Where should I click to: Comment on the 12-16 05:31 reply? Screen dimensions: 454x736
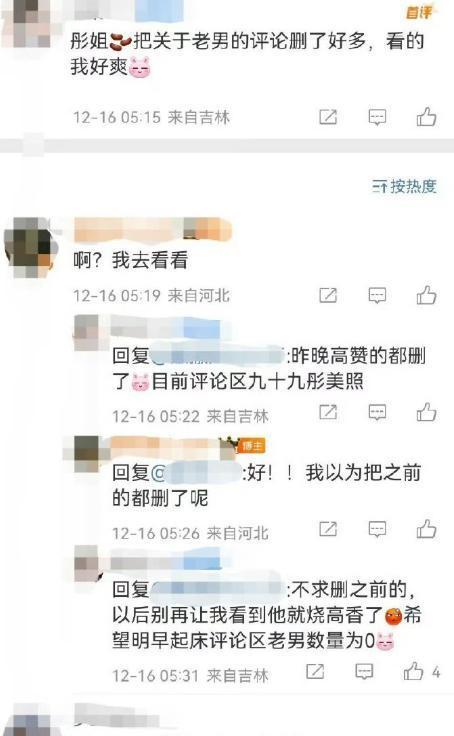364,672
